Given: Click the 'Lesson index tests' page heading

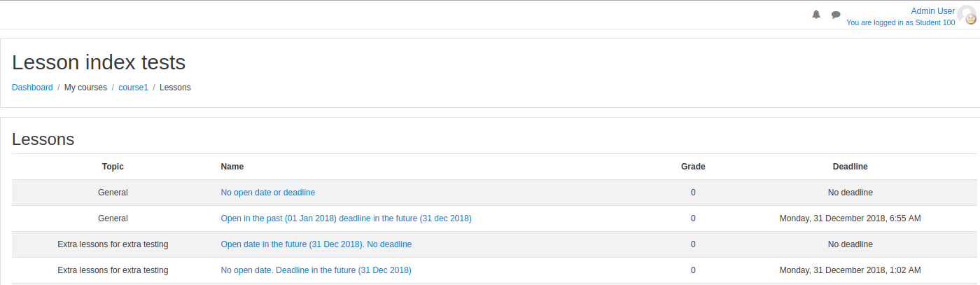Looking at the screenshot, I should click(x=99, y=62).
